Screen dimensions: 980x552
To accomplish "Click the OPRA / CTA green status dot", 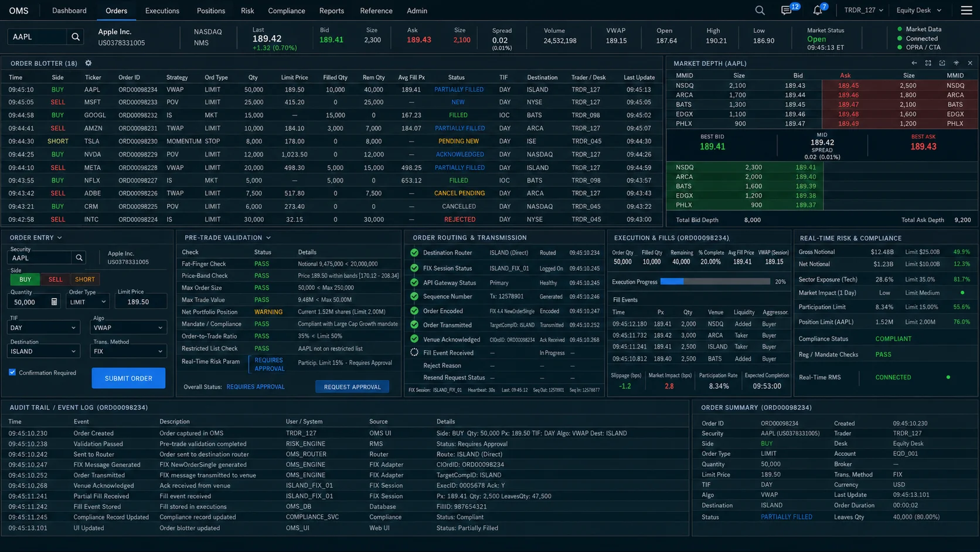I will coord(900,47).
